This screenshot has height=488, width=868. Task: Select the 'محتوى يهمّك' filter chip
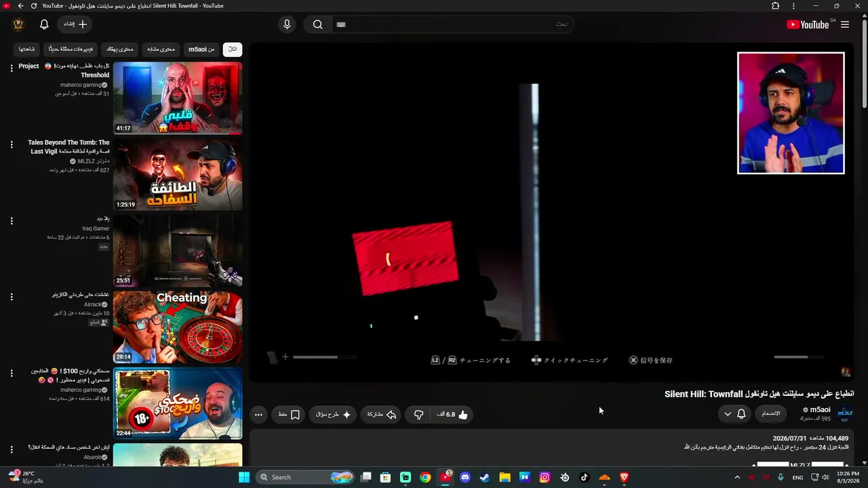(120, 49)
